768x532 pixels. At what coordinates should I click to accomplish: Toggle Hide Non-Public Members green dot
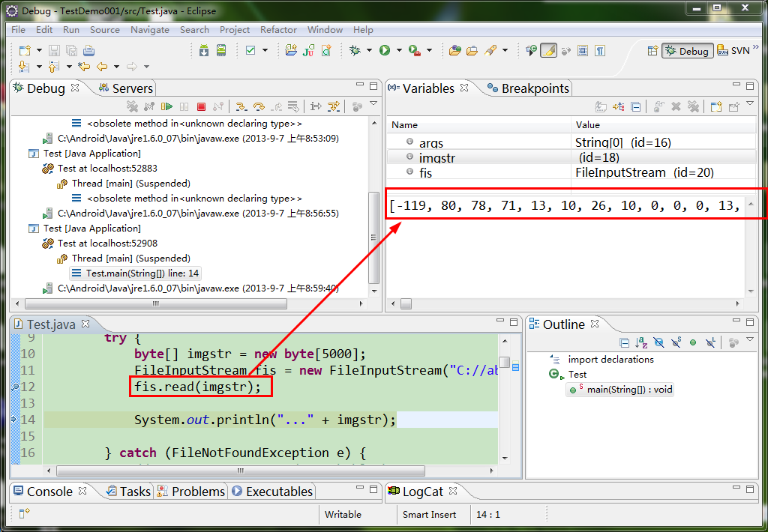coord(692,342)
